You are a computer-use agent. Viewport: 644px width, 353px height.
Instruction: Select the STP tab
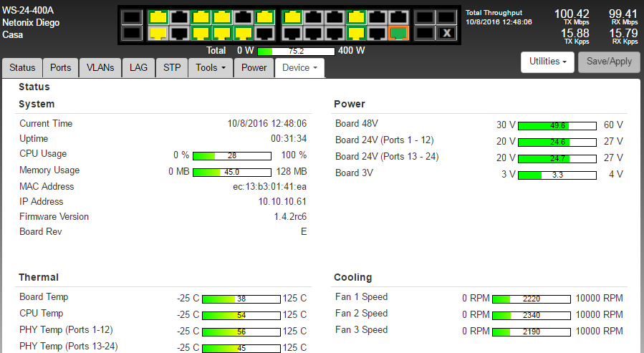(x=172, y=67)
